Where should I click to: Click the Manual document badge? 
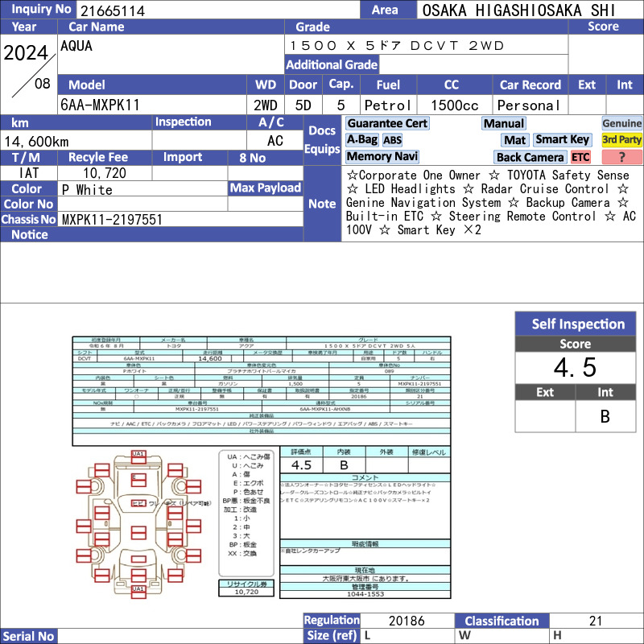point(504,124)
